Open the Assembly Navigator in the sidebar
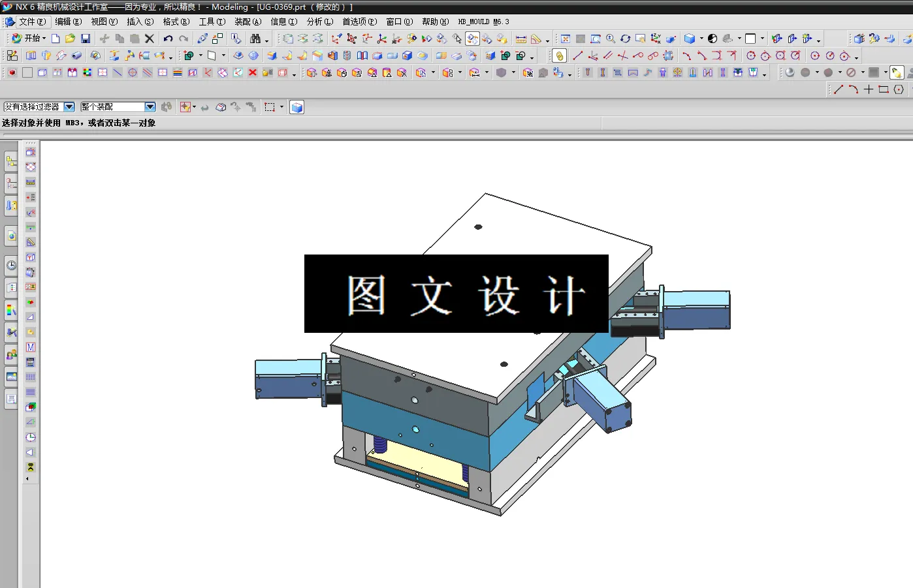 pyautogui.click(x=10, y=162)
